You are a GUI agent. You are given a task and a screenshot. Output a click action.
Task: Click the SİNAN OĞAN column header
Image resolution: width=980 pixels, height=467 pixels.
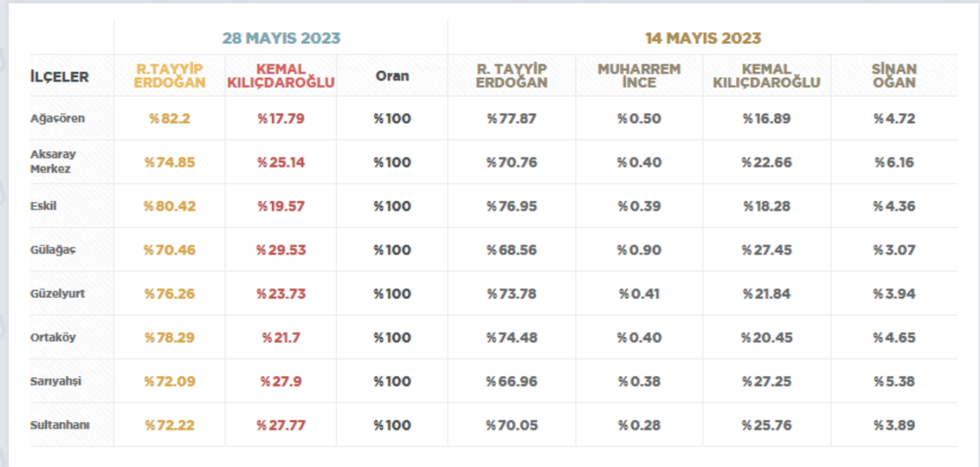[x=894, y=76]
